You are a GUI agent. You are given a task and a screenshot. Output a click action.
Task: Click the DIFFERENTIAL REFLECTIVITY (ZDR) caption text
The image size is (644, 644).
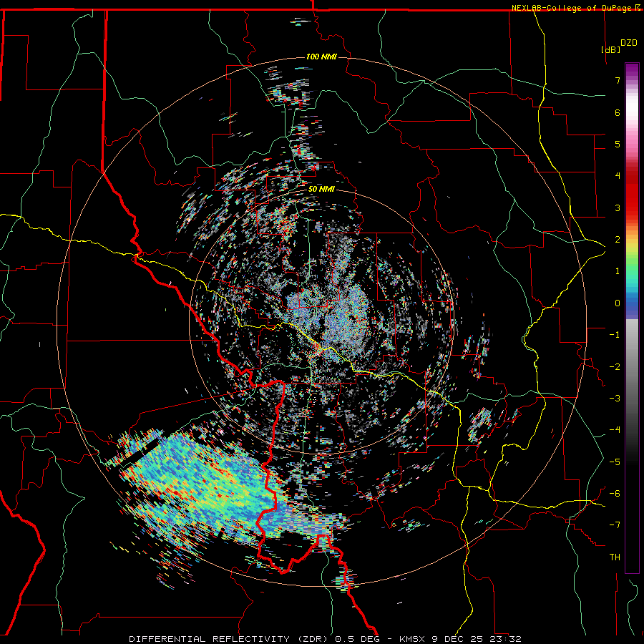point(229,639)
